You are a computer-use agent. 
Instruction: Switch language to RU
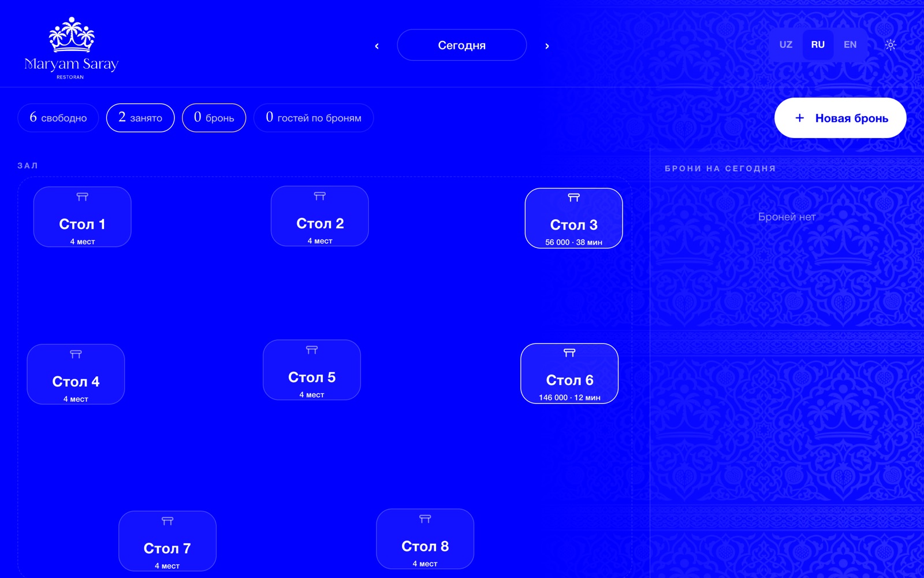tap(818, 45)
